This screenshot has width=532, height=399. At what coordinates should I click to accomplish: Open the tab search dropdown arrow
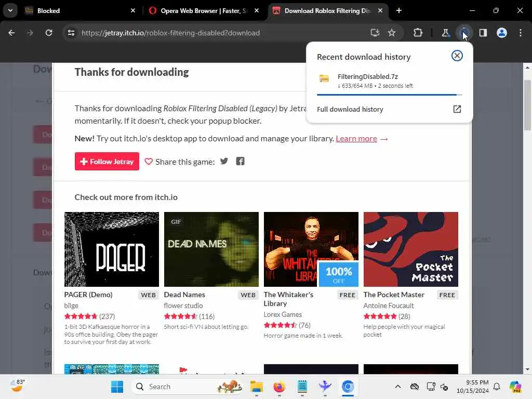pos(10,10)
